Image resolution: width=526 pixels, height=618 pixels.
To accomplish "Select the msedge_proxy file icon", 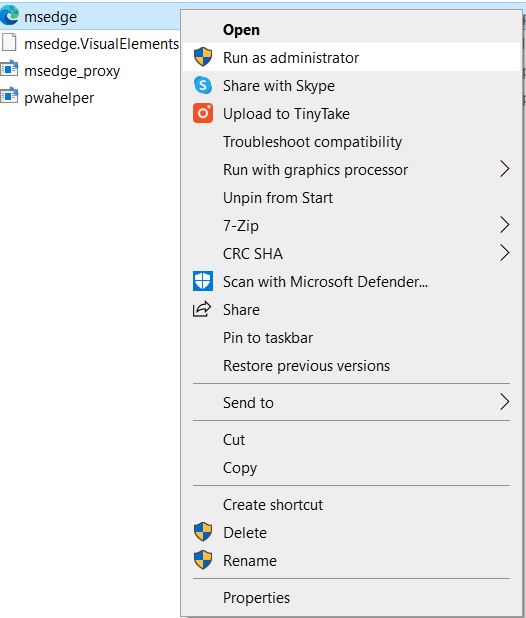I will coord(9,69).
